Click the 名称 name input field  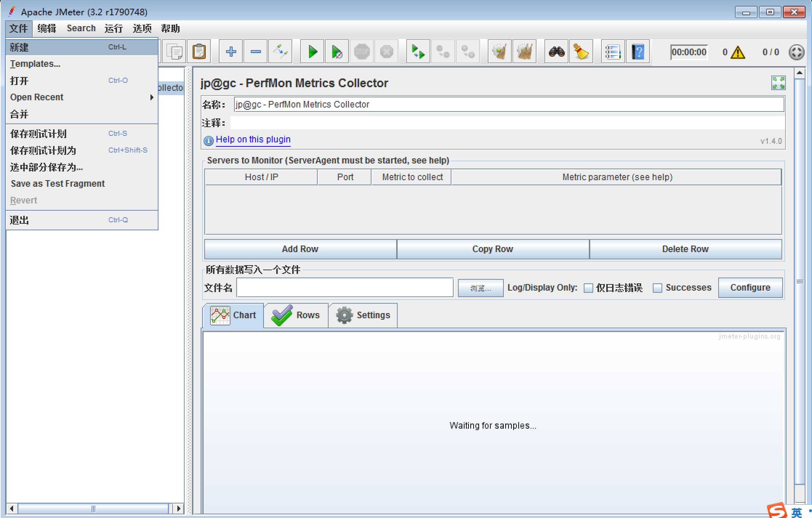click(509, 105)
